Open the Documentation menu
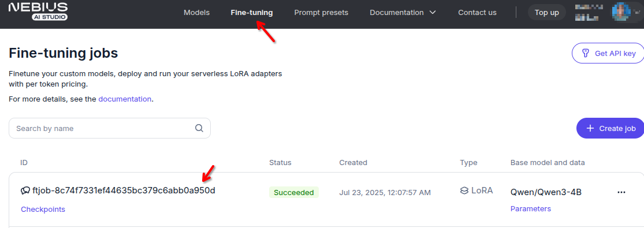 403,12
